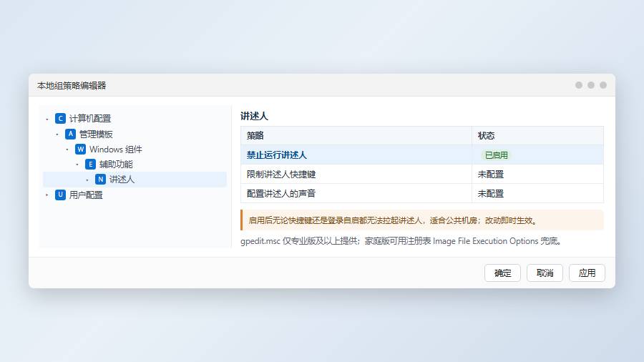Click the 已启用 status badge
The image size is (644, 362).
(496, 155)
